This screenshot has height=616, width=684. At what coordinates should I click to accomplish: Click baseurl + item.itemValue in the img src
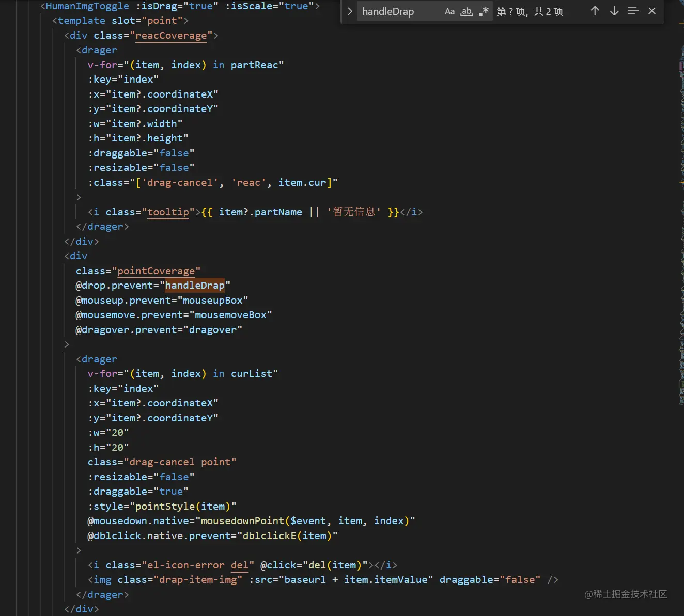[356, 580]
